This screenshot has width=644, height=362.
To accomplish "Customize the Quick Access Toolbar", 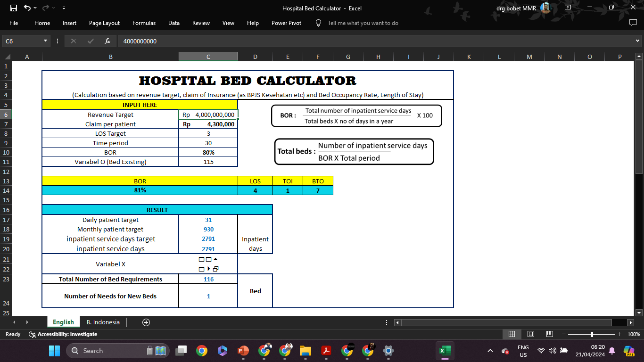I will pos(64,8).
